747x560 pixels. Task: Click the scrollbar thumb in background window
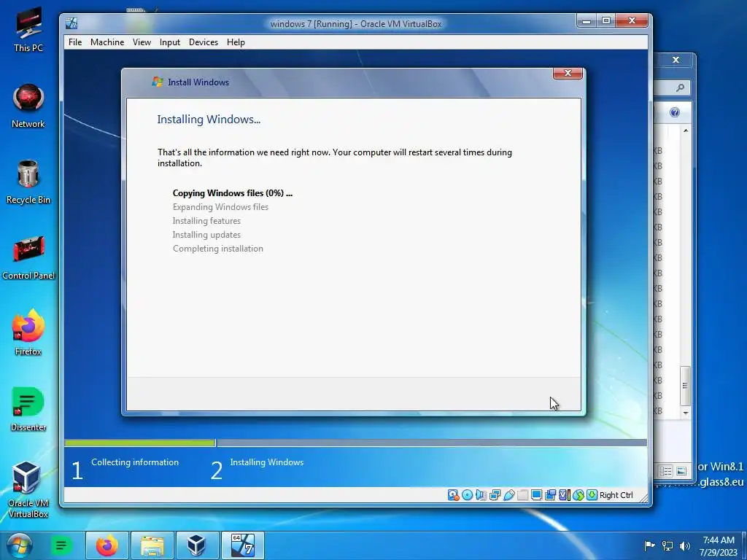pos(686,386)
